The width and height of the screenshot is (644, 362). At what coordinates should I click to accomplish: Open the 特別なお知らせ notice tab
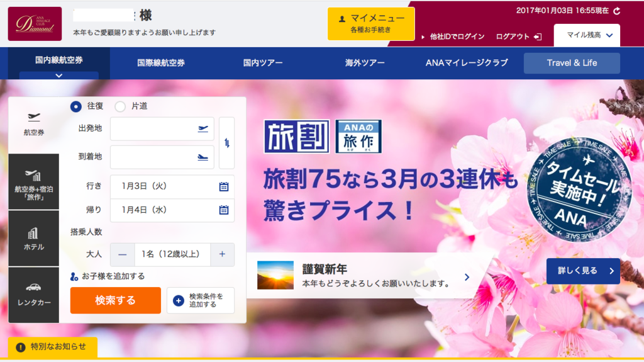coord(53,347)
